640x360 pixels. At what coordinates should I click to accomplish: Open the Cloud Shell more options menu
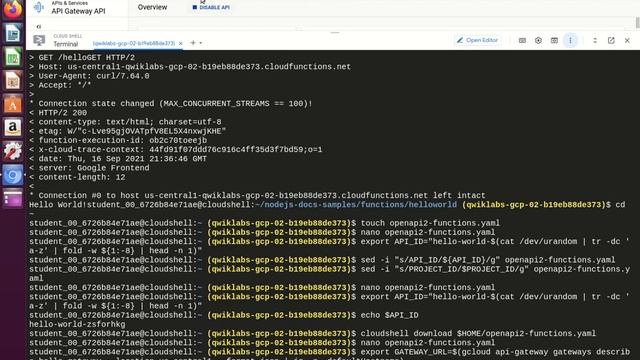click(x=570, y=40)
